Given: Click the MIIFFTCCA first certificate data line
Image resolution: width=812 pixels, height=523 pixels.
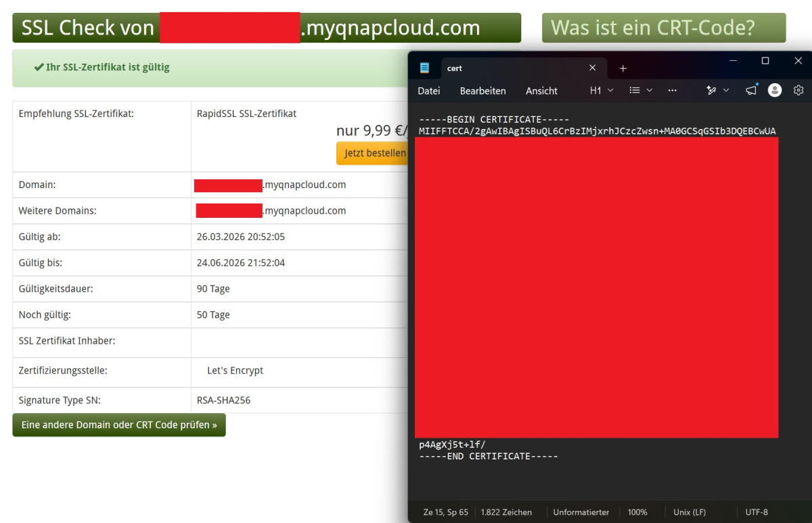Looking at the screenshot, I should tap(597, 131).
